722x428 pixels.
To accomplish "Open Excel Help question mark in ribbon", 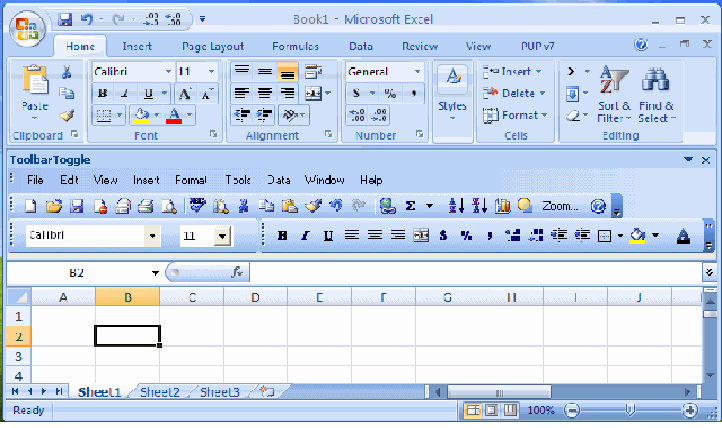I will click(x=640, y=45).
